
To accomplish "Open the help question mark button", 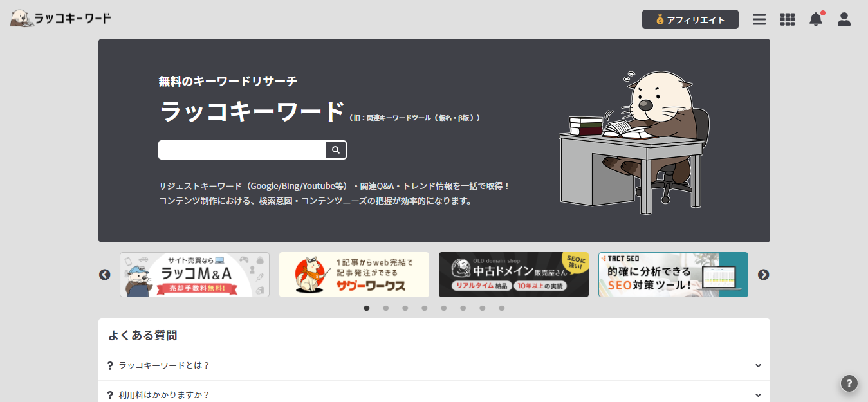I will [x=849, y=383].
